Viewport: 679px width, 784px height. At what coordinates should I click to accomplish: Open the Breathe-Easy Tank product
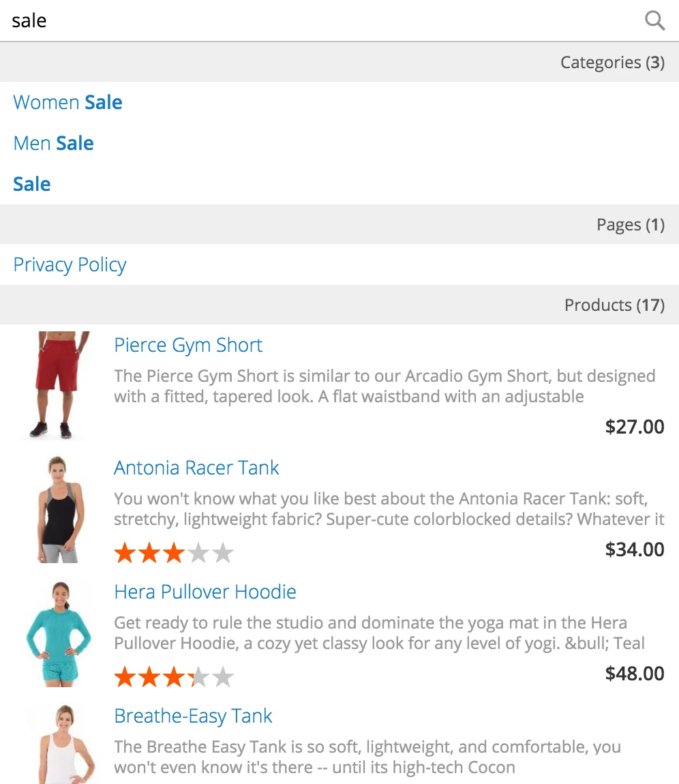(193, 716)
